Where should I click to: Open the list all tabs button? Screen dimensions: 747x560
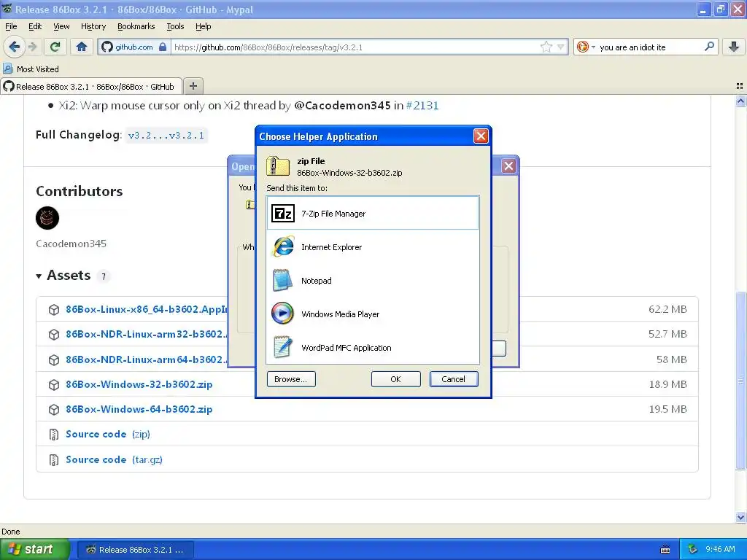(740, 86)
